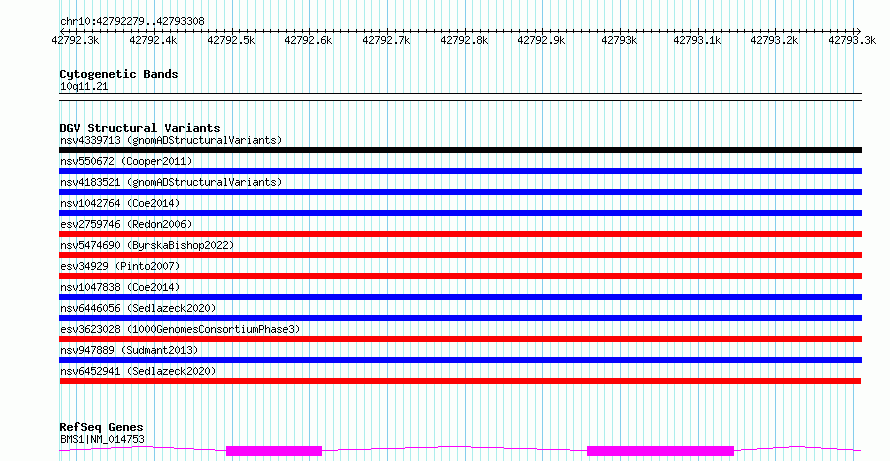The width and height of the screenshot is (890, 461).
Task: Select the blue nsv550672 Cooper2011 bar
Action: 460,171
